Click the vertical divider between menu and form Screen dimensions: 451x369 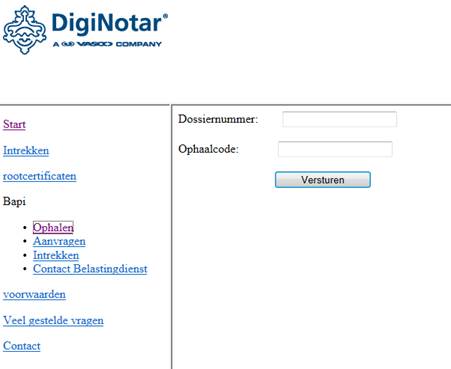172,237
